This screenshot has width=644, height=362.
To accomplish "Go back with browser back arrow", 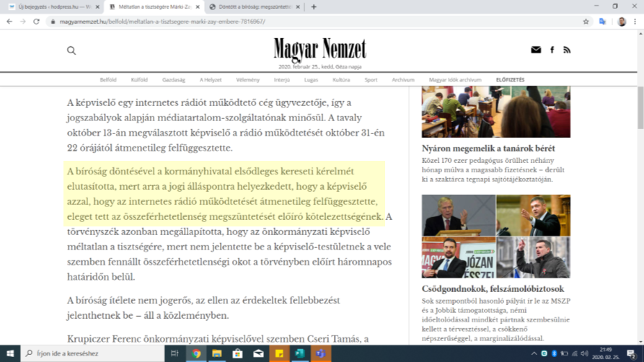I will coord(9,22).
